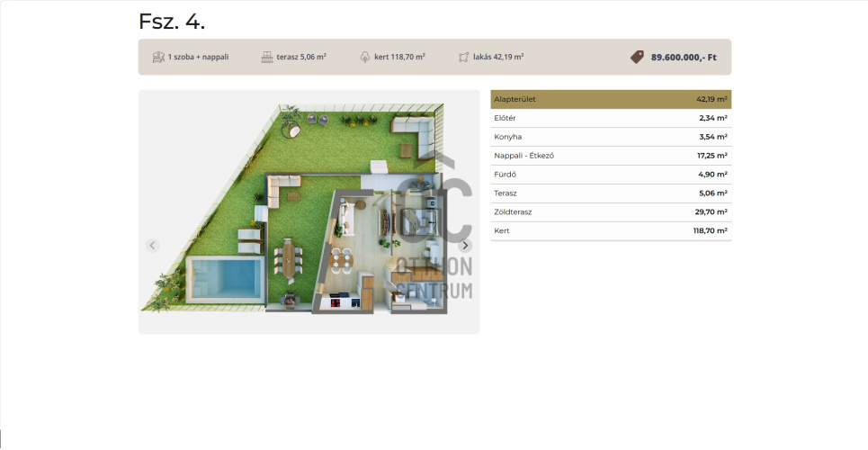Select the Fürdő row in the table
This screenshot has height=450, width=868.
click(x=610, y=175)
